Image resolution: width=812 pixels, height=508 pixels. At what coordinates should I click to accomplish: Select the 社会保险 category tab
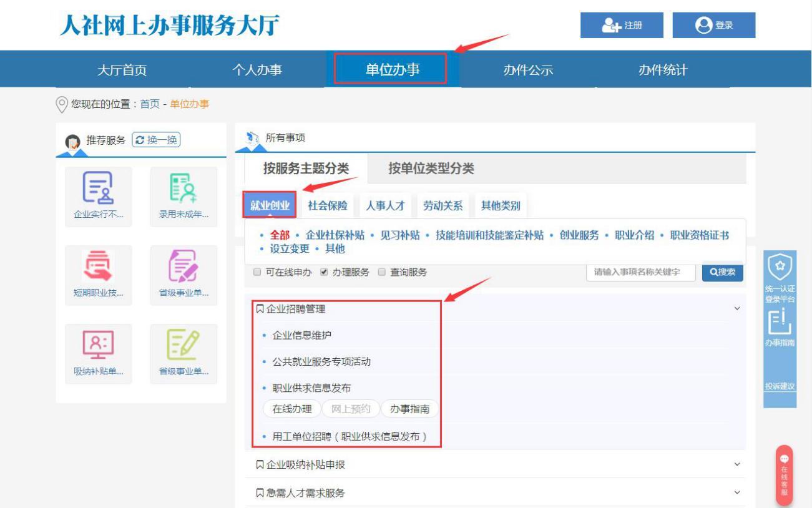(x=328, y=205)
